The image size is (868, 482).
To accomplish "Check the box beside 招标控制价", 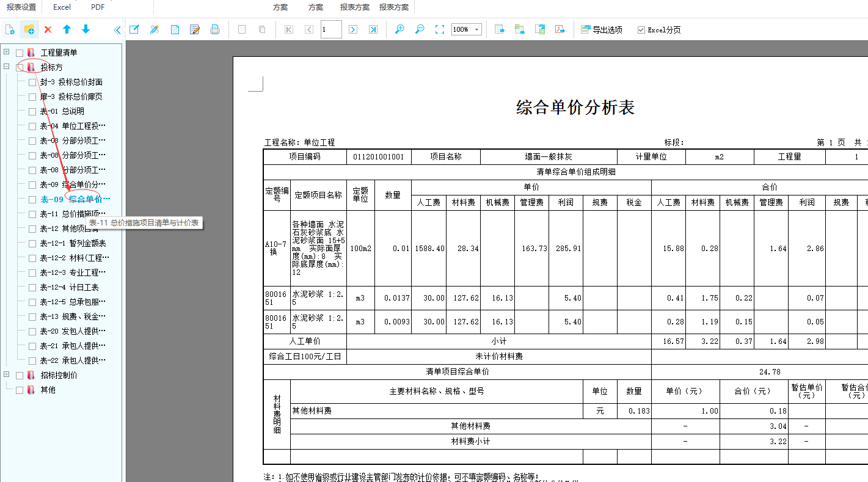I will (x=20, y=376).
